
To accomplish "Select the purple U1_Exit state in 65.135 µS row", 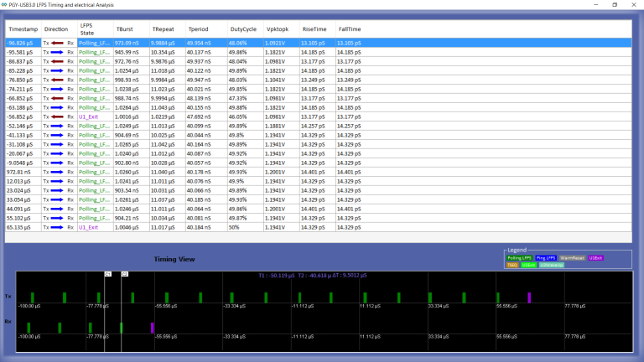I will pyautogui.click(x=88, y=227).
